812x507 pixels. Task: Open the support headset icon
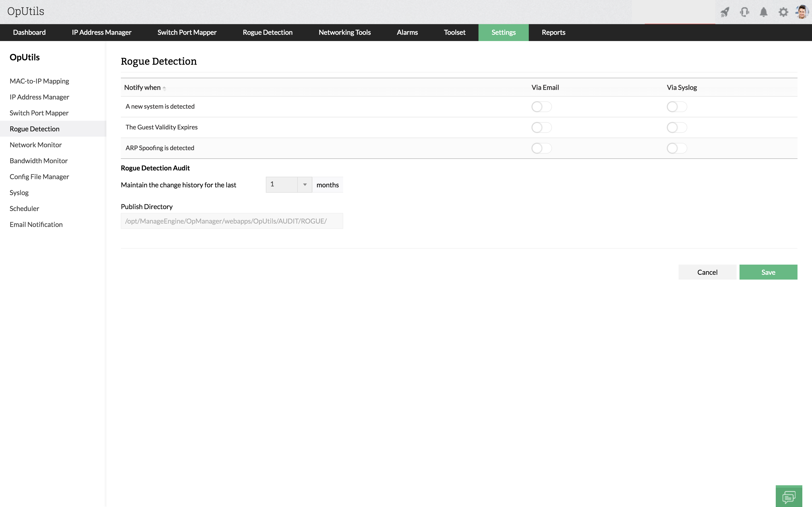pyautogui.click(x=744, y=12)
